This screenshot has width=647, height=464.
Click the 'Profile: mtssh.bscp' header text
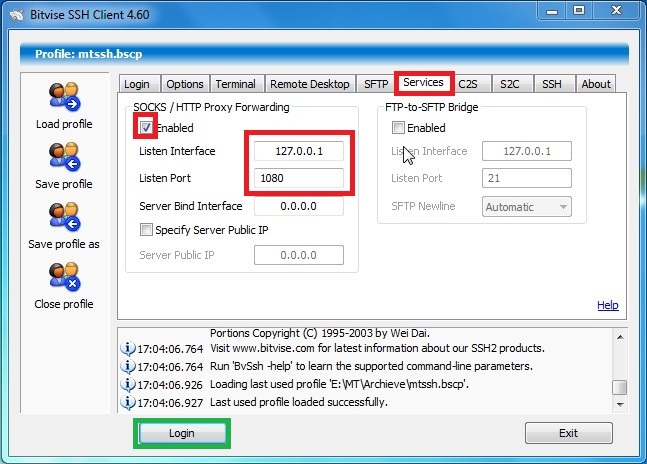[88, 54]
